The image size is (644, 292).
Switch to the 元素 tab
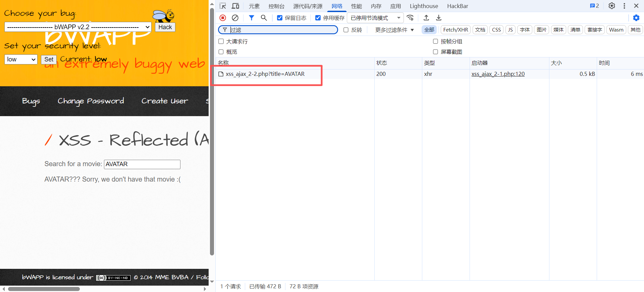click(254, 6)
